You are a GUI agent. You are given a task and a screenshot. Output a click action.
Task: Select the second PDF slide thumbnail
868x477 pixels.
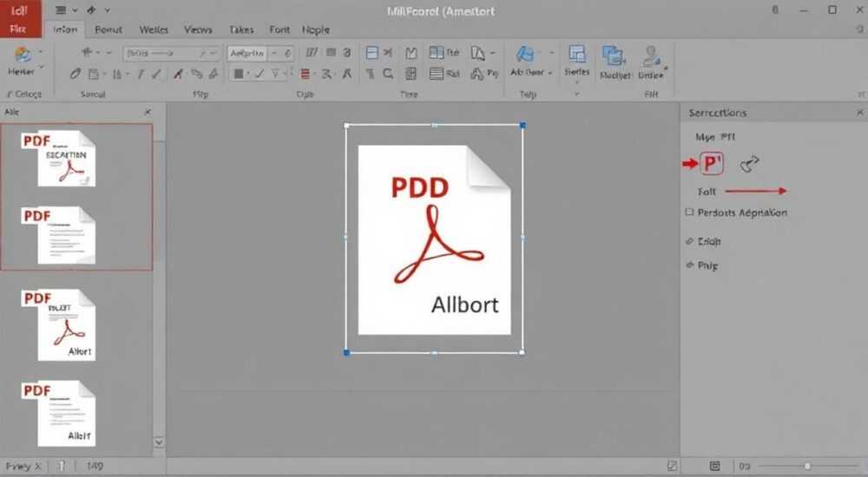(59, 235)
